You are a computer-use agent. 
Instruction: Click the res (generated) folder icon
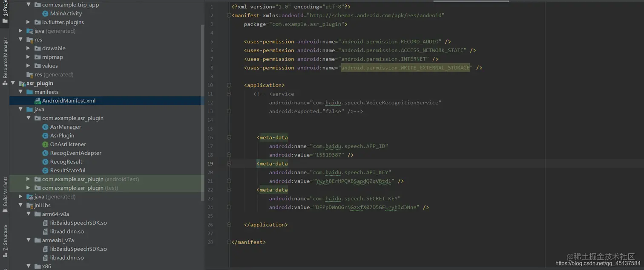tap(30, 75)
